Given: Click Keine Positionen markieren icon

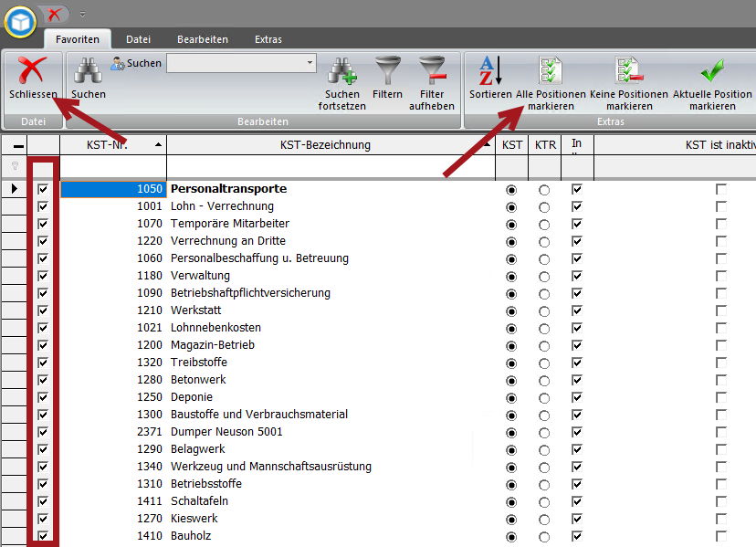Looking at the screenshot, I should (x=629, y=71).
